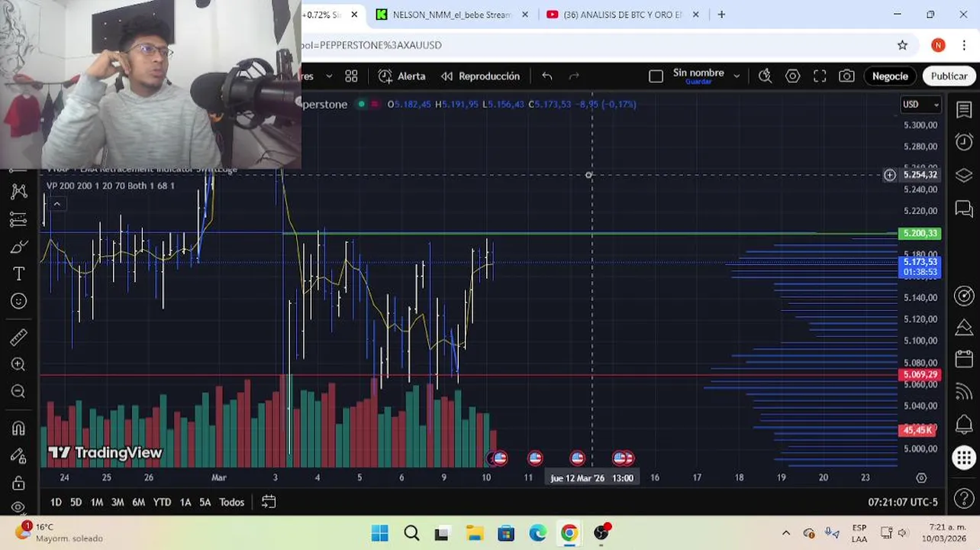Toggle magnet mode

(18, 428)
